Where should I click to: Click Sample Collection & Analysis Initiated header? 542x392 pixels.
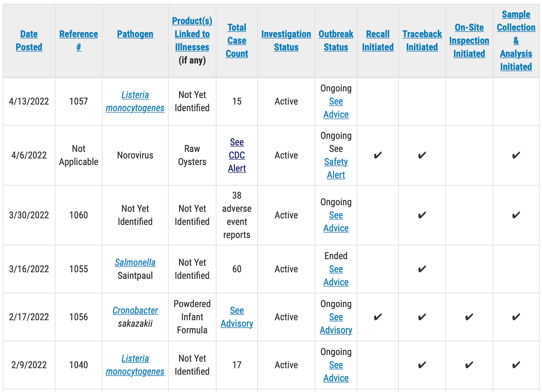click(516, 40)
